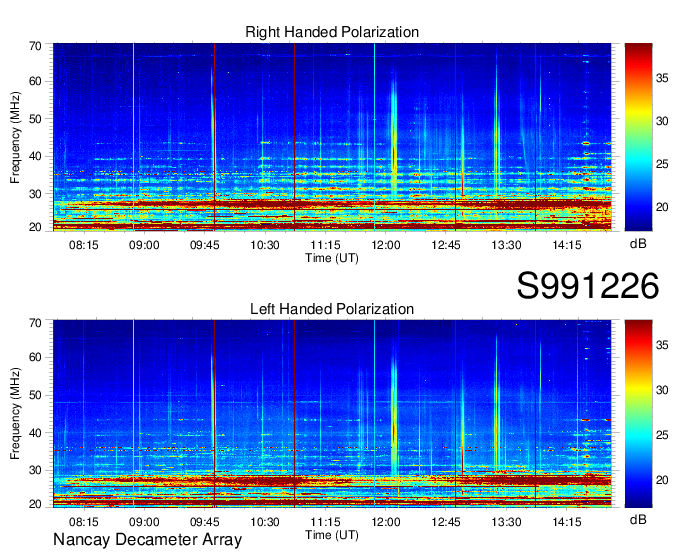Click the 09:00 tick on the lower time axis
Viewport: 680px width, 552px height.
tap(144, 522)
